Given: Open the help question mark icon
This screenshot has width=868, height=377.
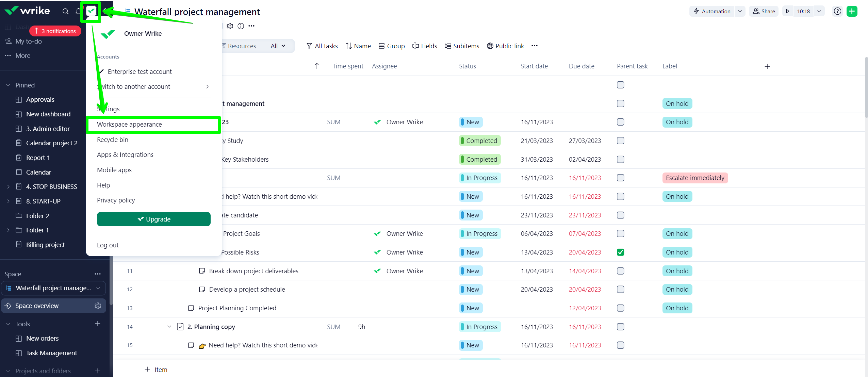Looking at the screenshot, I should click(x=837, y=11).
